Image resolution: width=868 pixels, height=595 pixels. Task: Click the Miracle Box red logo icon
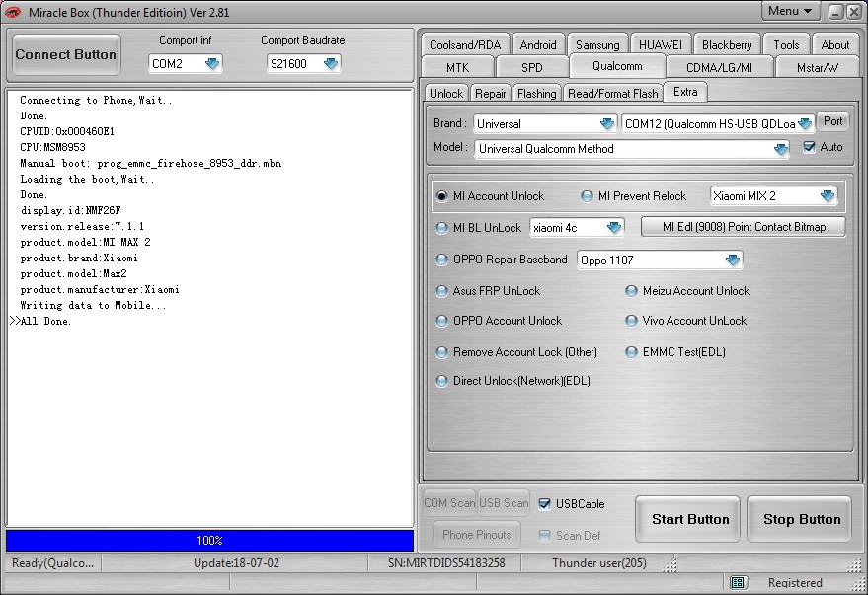[12, 12]
